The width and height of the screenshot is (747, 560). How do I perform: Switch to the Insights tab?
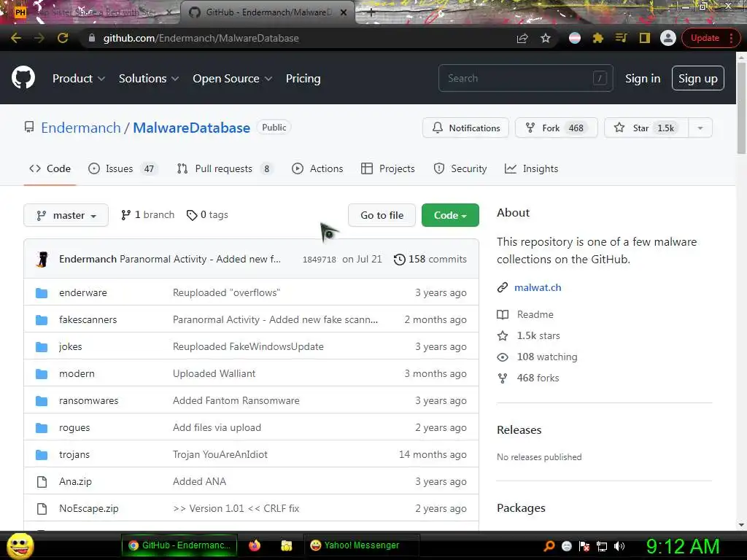(531, 168)
